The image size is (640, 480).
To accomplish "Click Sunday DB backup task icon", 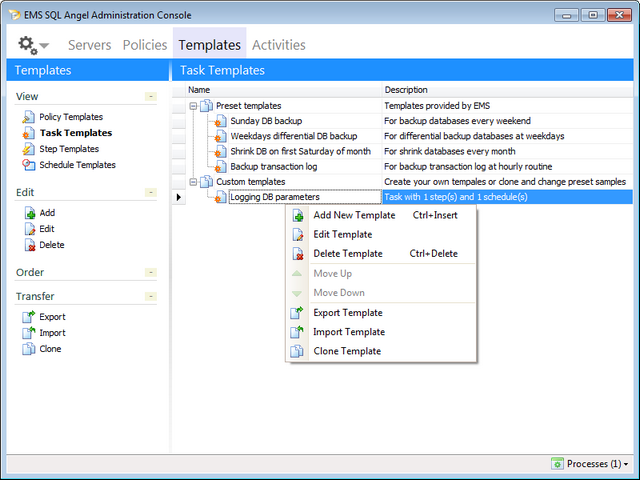I will (220, 121).
